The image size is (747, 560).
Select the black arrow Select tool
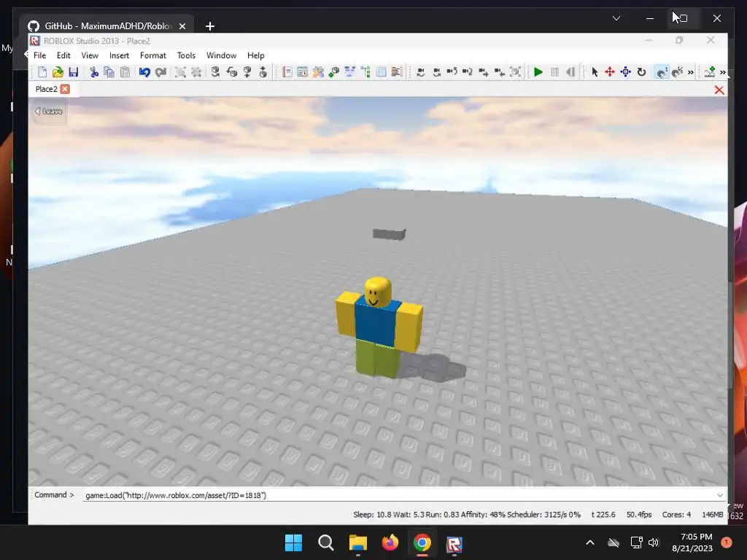[x=595, y=72]
